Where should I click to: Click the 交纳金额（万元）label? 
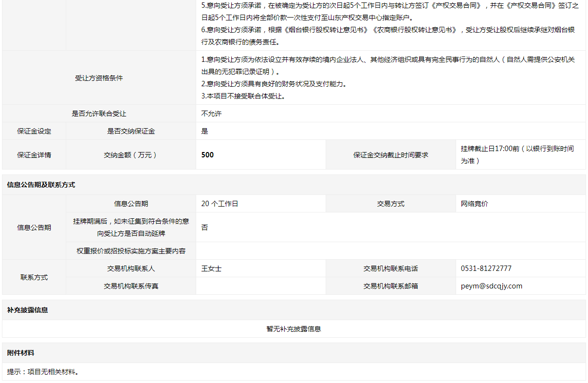[x=130, y=155]
